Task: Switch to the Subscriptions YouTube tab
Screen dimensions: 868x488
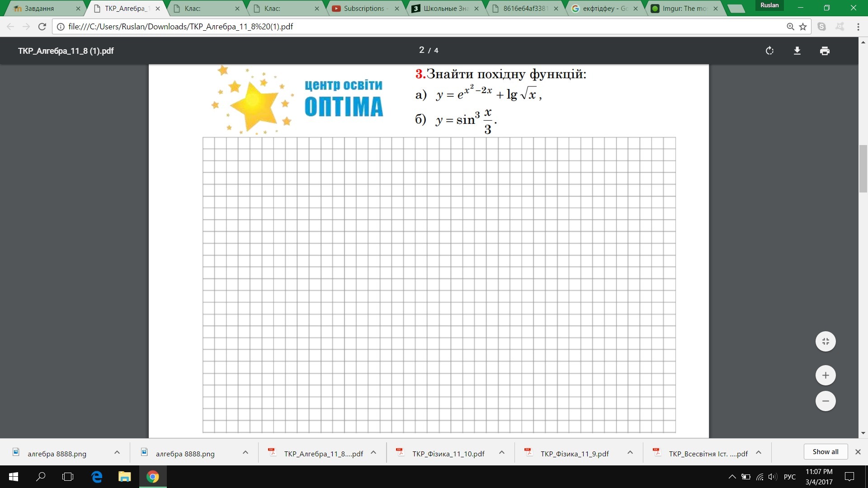Action: [x=363, y=8]
